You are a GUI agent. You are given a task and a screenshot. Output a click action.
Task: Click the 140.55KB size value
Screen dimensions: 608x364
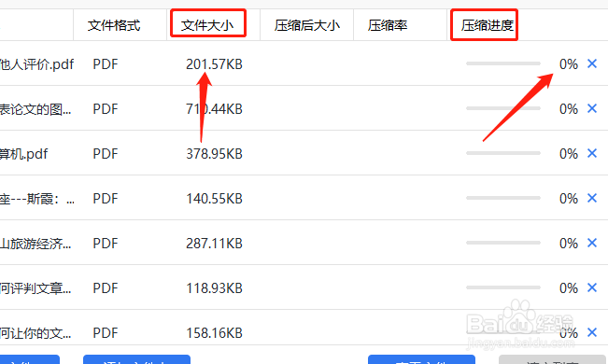pos(214,199)
